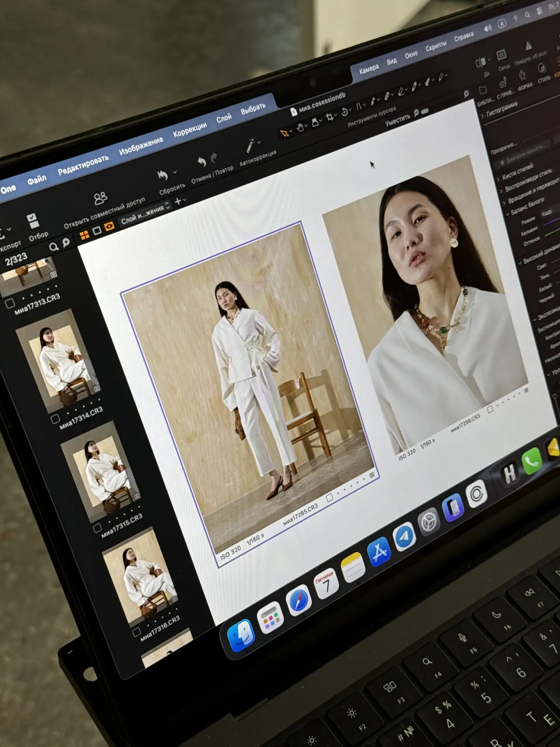
Task: Tick the checkbox for миа17314.CR3
Action: click(56, 419)
